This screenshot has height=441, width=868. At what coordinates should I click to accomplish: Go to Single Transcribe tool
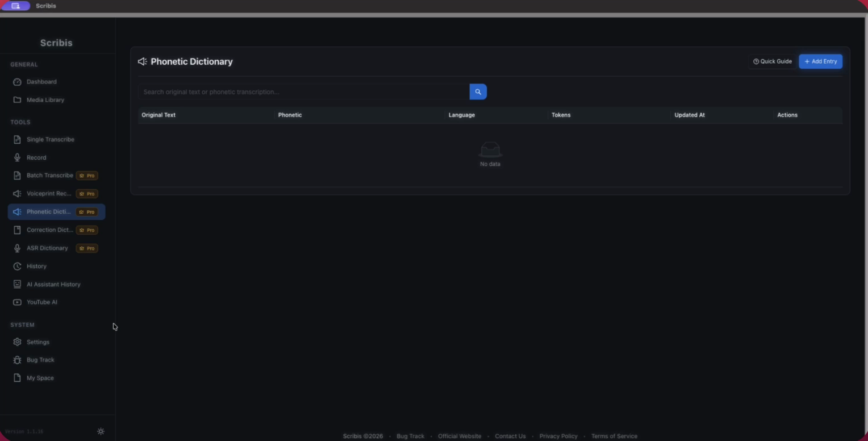point(56,139)
